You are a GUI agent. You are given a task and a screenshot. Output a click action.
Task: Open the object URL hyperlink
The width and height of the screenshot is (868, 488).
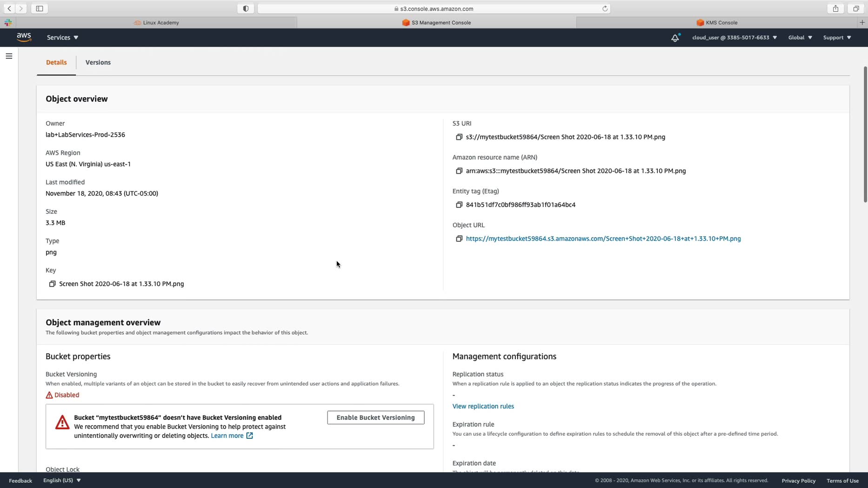pos(603,239)
